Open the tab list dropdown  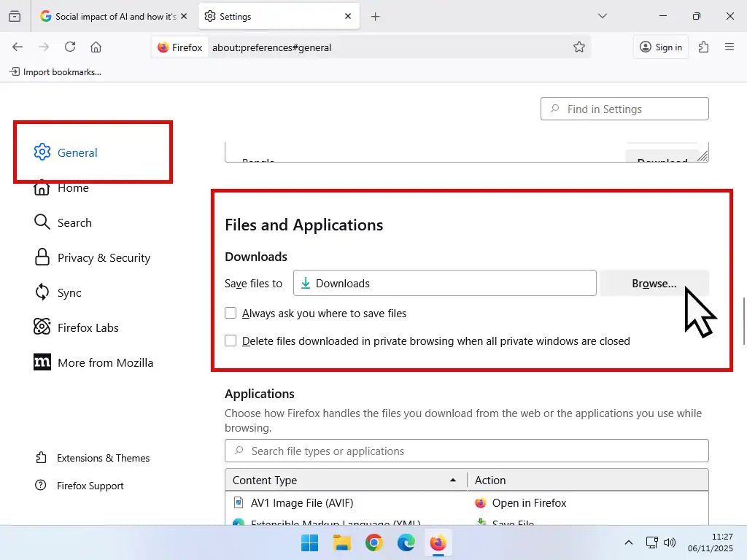pos(602,15)
